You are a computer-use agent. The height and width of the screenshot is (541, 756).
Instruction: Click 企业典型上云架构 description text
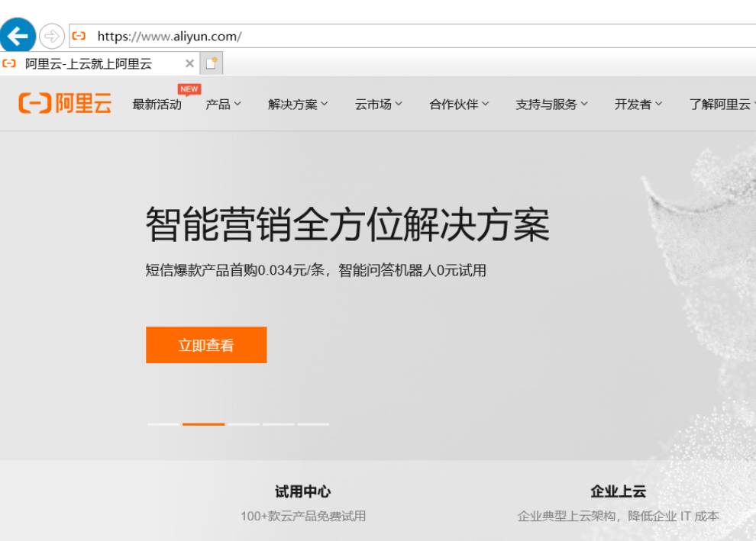tap(618, 517)
